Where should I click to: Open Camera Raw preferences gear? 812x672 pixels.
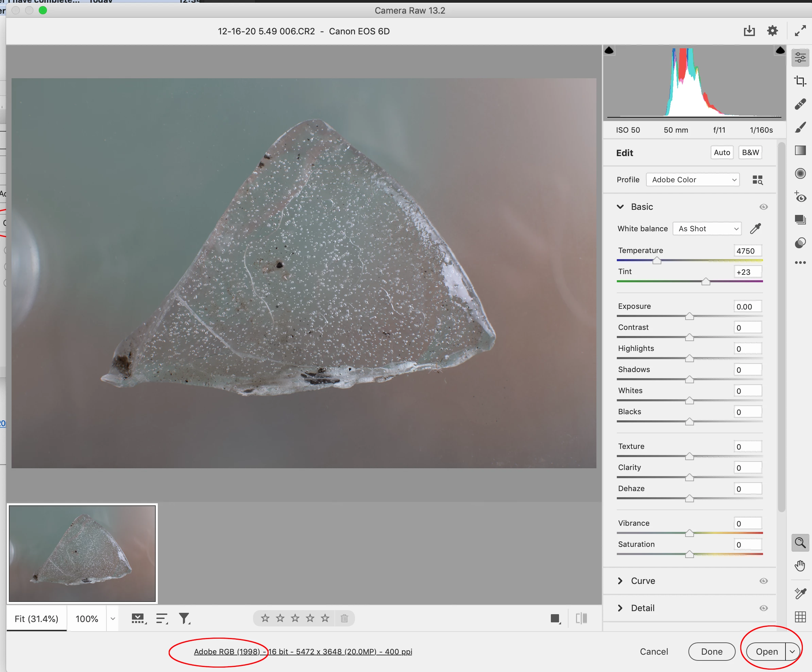point(772,31)
